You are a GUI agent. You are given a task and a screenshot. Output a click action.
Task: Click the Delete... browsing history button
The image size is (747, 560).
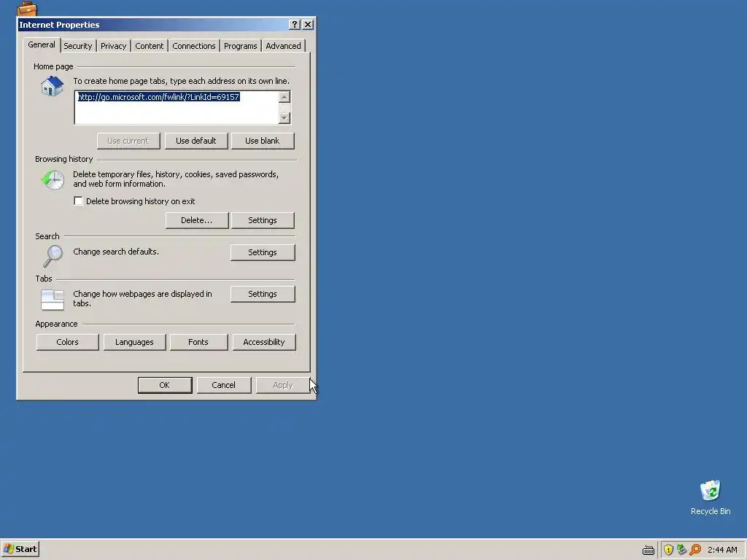tap(197, 220)
